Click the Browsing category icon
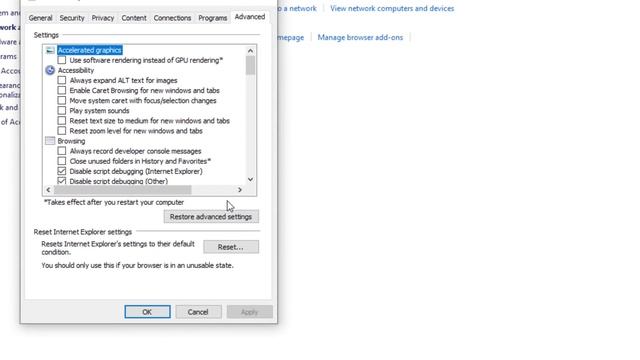640x360 pixels. (50, 141)
